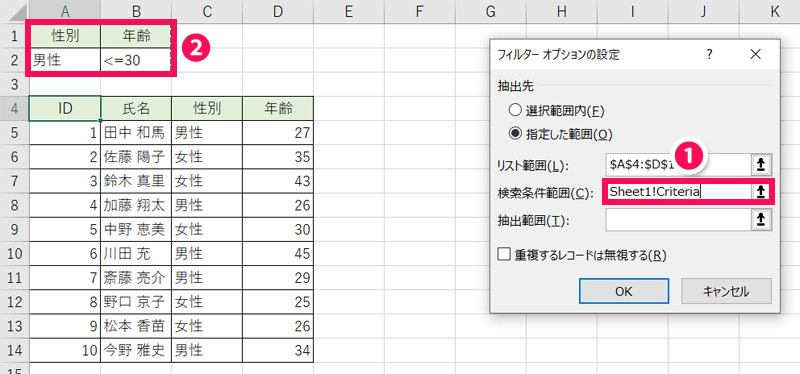The width and height of the screenshot is (800, 374).
Task: Select column G header
Action: 491,12
